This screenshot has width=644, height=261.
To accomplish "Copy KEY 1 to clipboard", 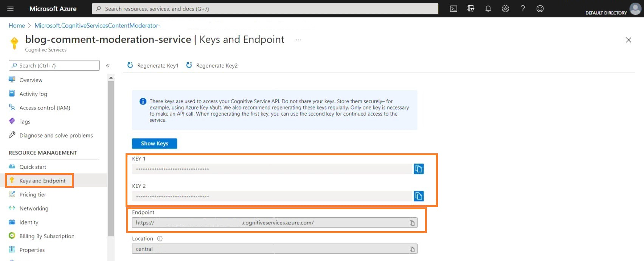I will (x=419, y=169).
